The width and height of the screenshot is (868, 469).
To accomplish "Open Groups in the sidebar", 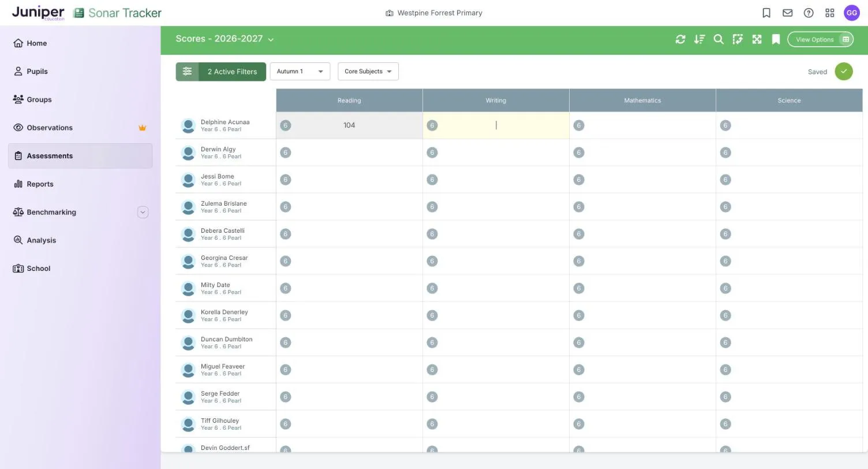I will (x=80, y=99).
